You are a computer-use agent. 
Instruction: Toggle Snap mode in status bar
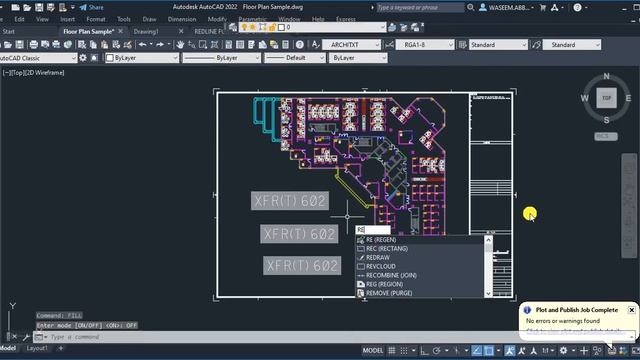[404, 351]
